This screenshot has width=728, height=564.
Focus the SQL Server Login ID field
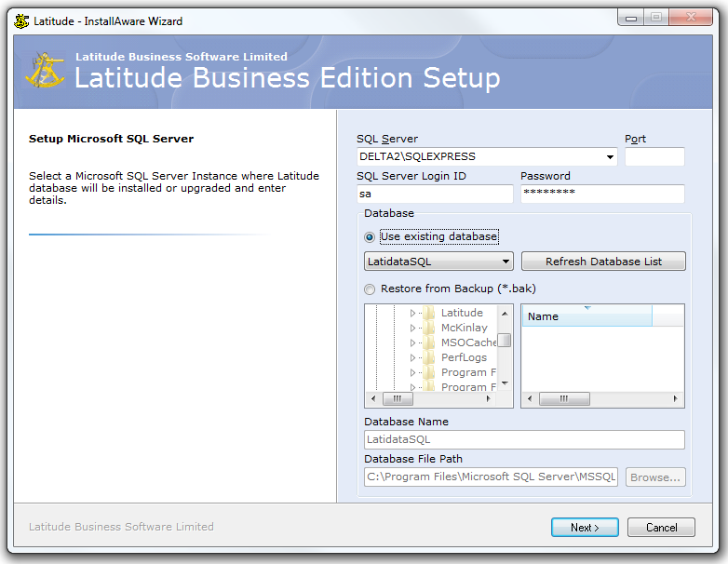435,195
